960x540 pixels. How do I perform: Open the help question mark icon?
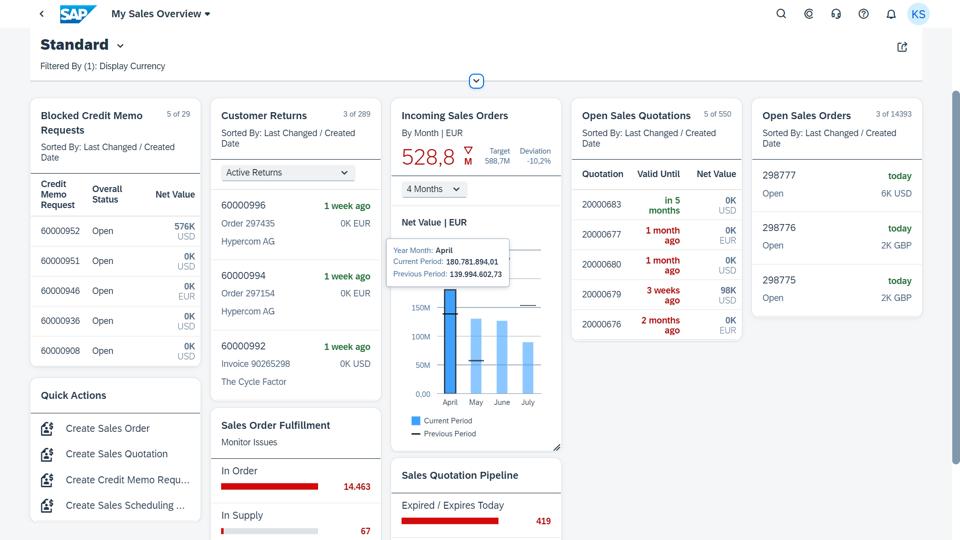pyautogui.click(x=863, y=13)
